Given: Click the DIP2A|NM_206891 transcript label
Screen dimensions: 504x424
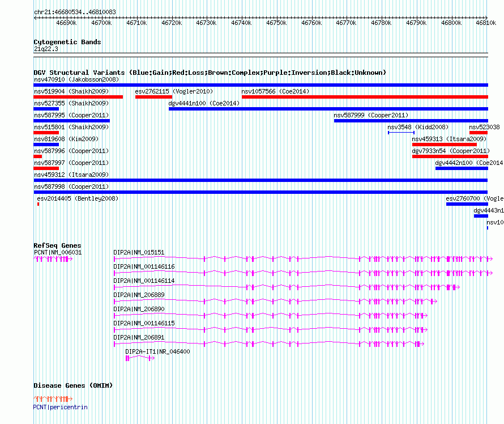Looking at the screenshot, I should click(x=139, y=337).
